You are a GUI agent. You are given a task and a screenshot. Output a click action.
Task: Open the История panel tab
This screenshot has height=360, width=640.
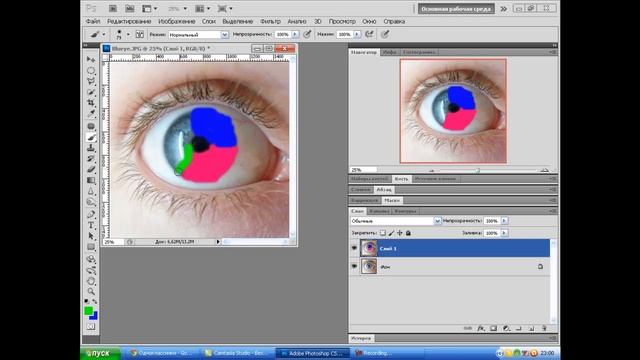click(x=361, y=338)
